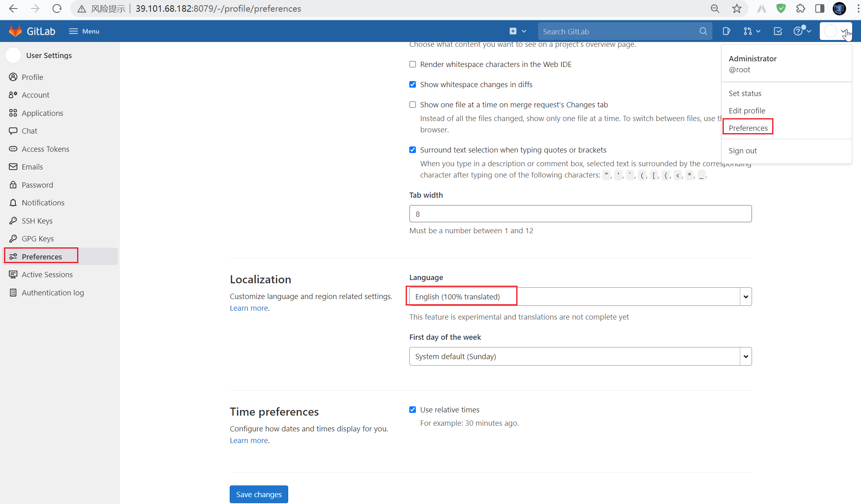The width and height of the screenshot is (861, 504).
Task: Click browser back arrow
Action: pos(13,8)
